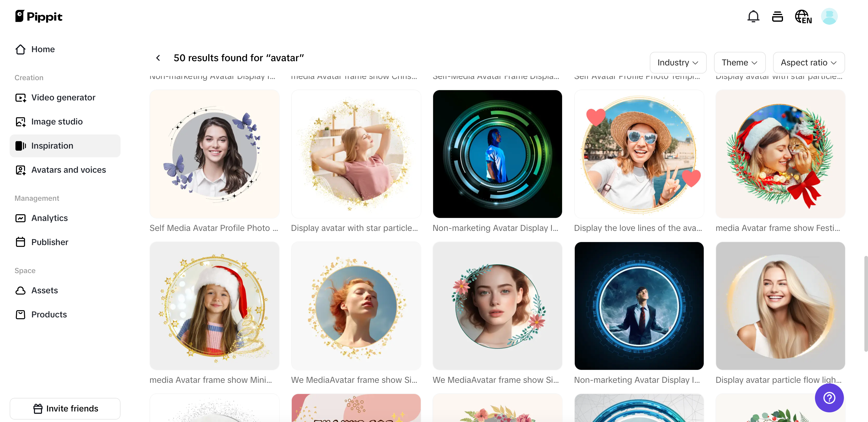Open the Assets space

click(x=45, y=290)
